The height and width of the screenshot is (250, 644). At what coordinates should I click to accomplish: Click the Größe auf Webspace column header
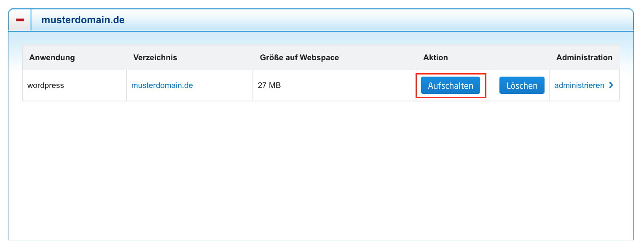click(x=299, y=58)
